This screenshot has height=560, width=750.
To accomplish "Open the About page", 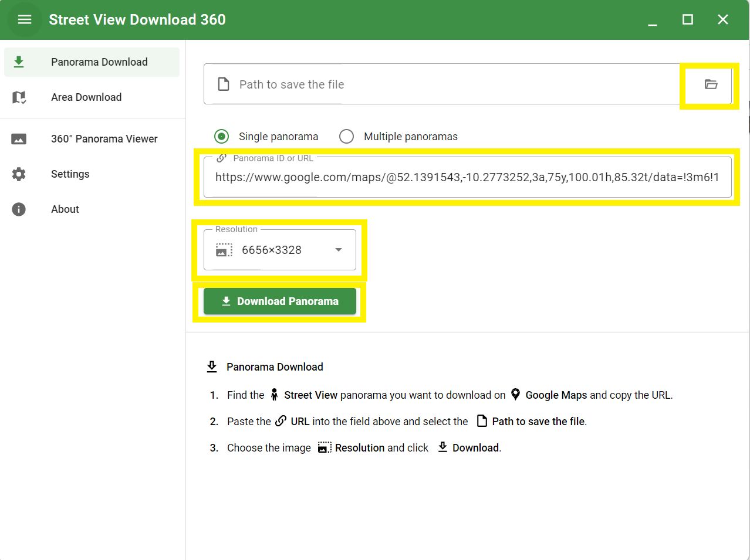I will click(x=65, y=209).
